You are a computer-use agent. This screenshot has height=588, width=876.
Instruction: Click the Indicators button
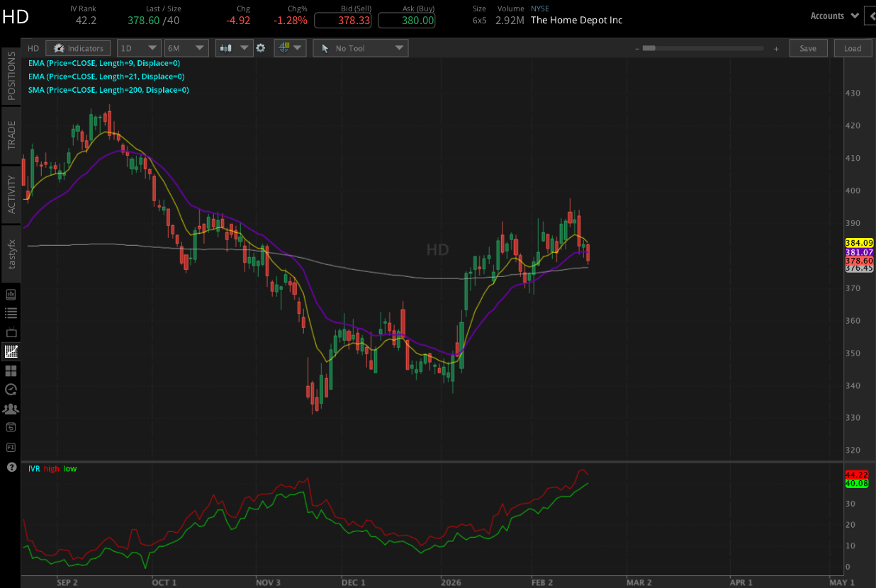click(x=78, y=47)
